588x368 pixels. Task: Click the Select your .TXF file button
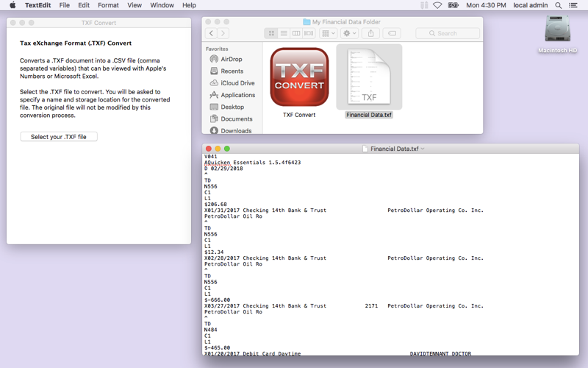pyautogui.click(x=59, y=137)
